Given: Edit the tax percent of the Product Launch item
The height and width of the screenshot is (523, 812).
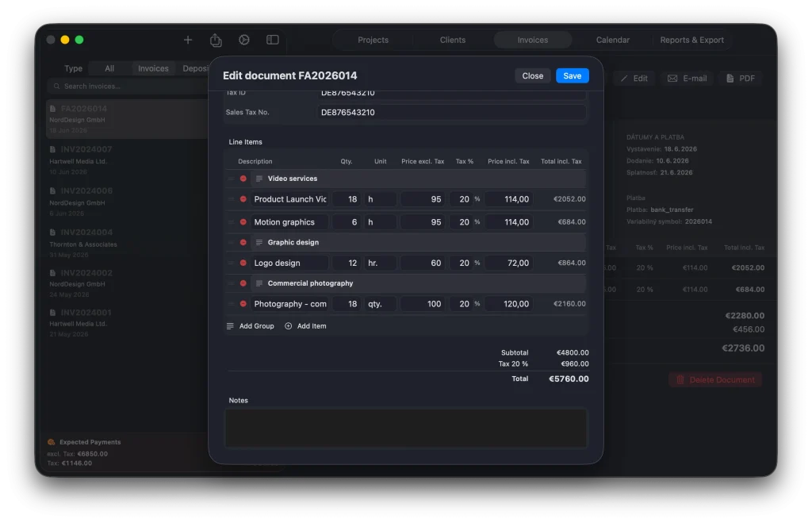Looking at the screenshot, I should pyautogui.click(x=461, y=199).
